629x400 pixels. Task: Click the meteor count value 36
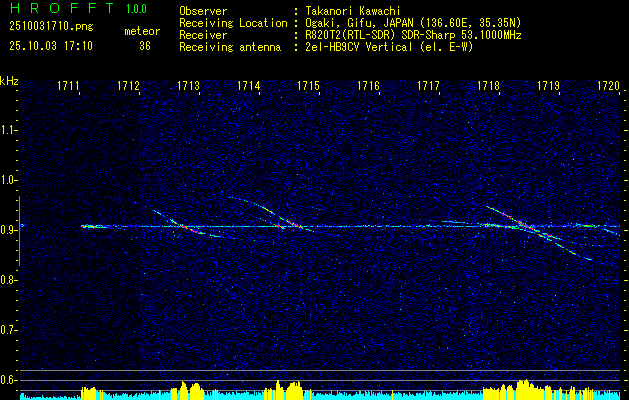pos(144,45)
